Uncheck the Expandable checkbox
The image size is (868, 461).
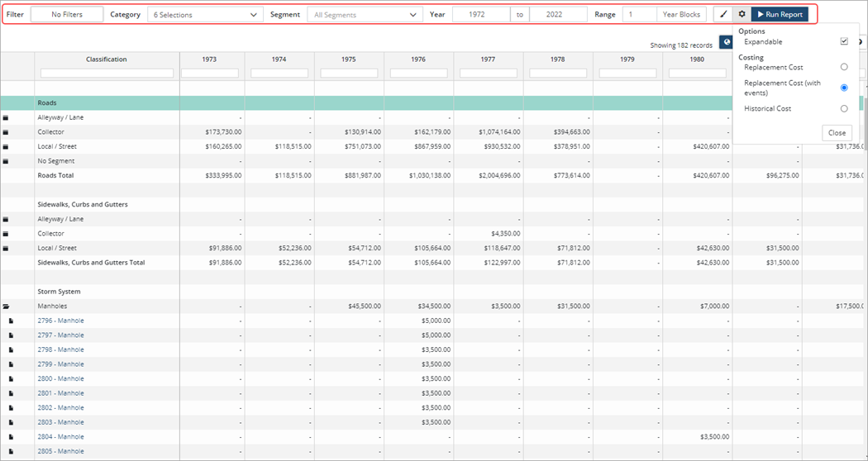(x=843, y=41)
